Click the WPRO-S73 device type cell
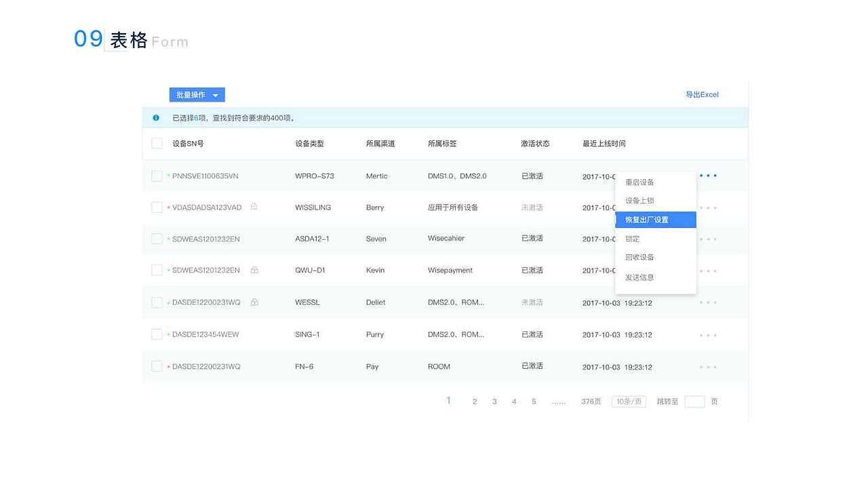Viewport: 868px width, 488px height. point(315,176)
